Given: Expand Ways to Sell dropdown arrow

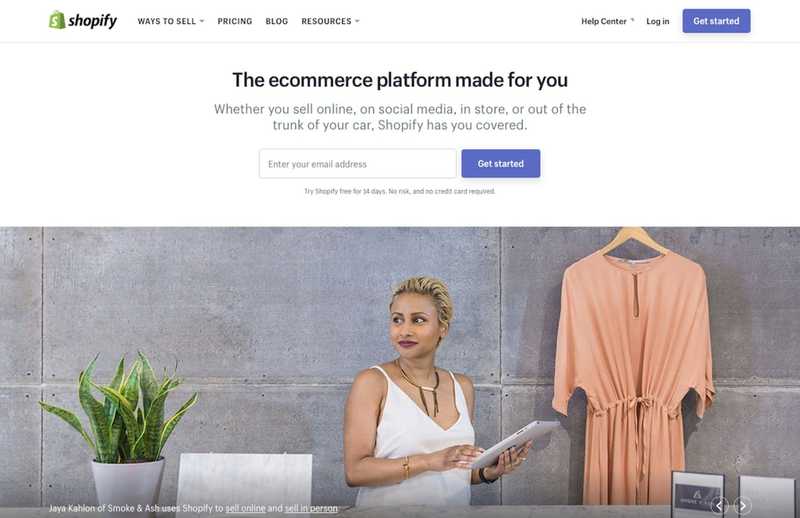Looking at the screenshot, I should coord(202,21).
